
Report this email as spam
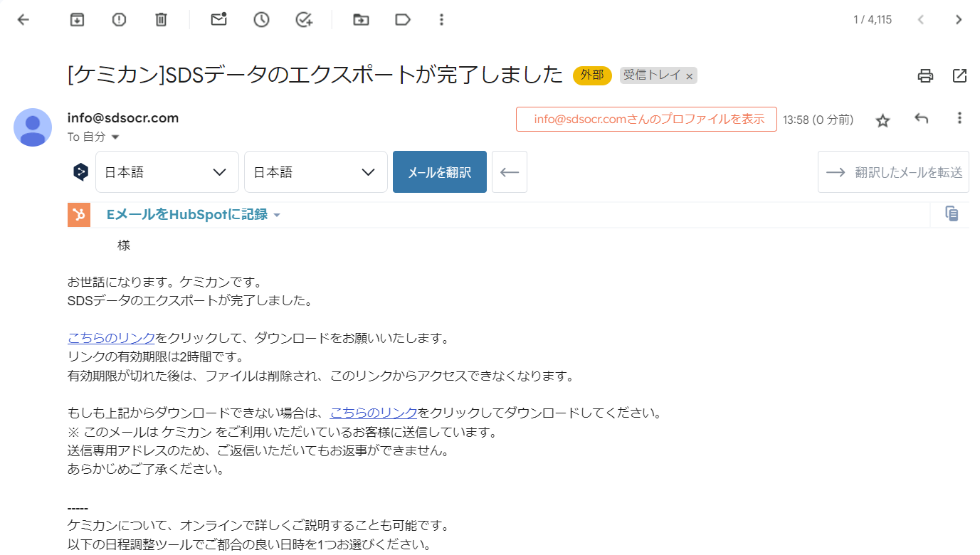pos(119,20)
